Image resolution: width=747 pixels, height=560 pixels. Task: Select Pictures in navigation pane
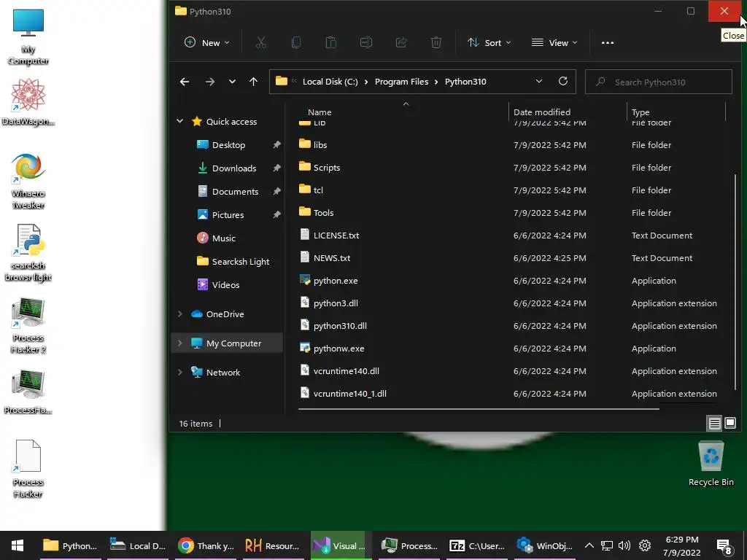[x=228, y=215]
